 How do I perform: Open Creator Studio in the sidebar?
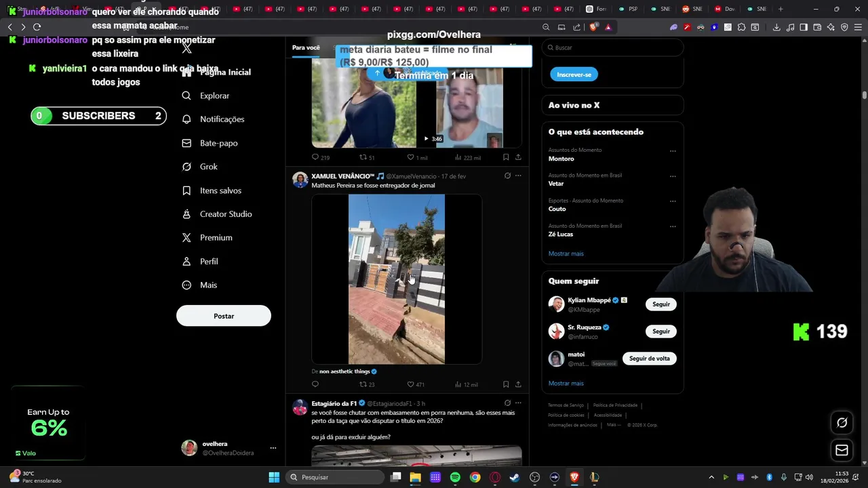(x=218, y=214)
